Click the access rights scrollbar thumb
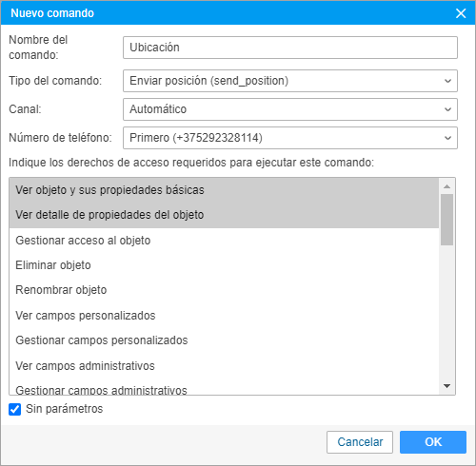476x466 pixels. [446, 220]
